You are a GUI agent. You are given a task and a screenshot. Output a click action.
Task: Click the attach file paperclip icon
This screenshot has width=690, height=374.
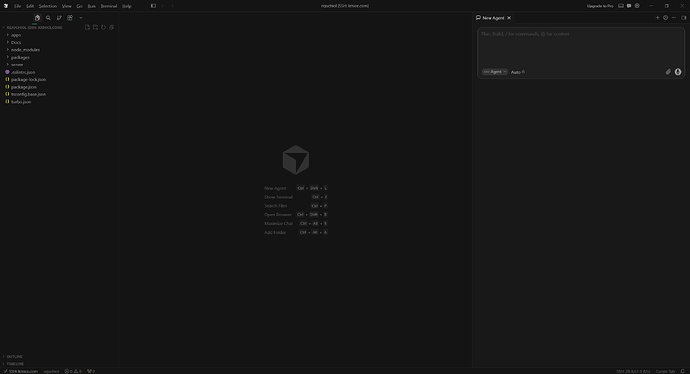coord(668,72)
